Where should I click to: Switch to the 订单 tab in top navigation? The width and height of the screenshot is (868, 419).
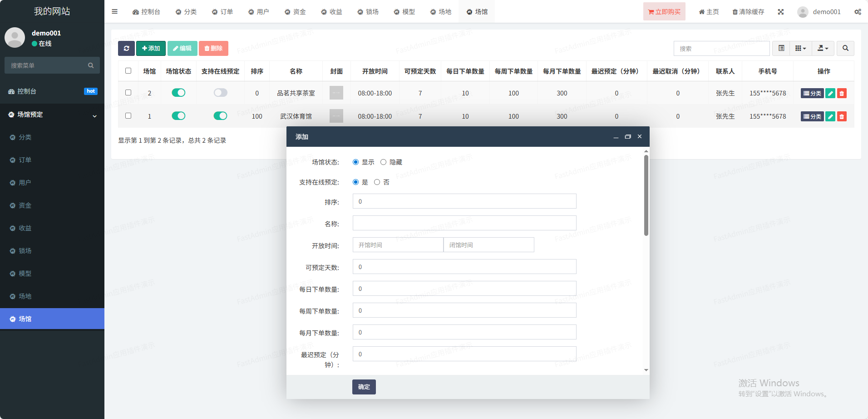click(x=222, y=12)
